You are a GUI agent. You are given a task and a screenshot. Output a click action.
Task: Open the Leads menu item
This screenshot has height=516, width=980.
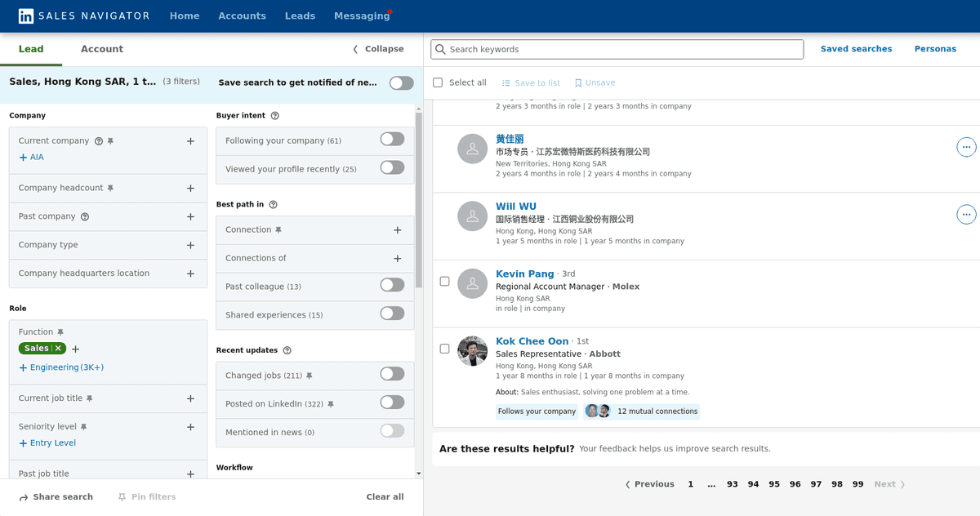(x=300, y=16)
